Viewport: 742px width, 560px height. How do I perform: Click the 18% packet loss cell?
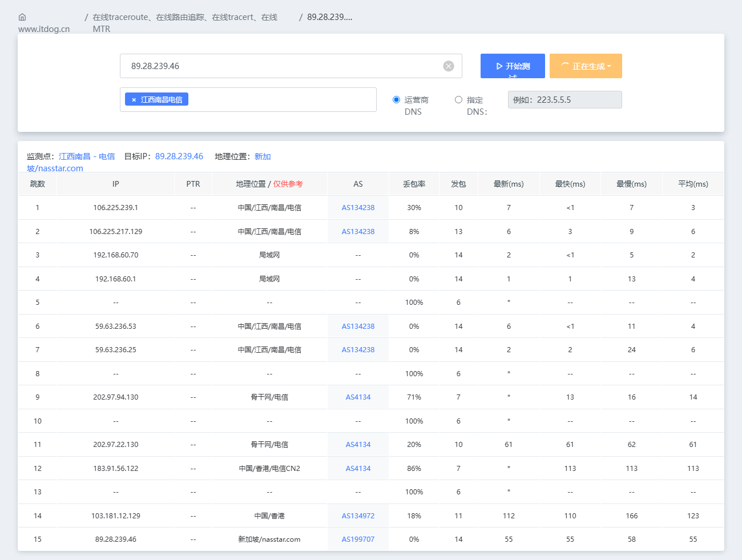(414, 516)
